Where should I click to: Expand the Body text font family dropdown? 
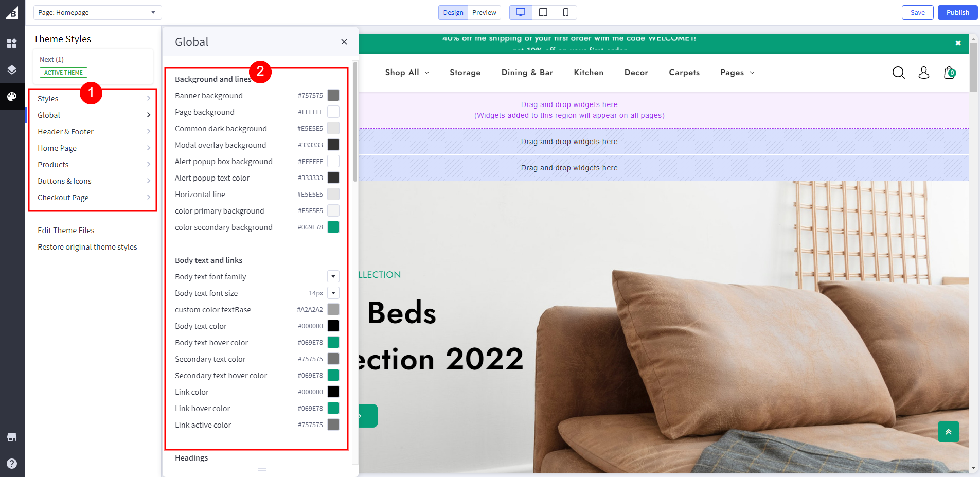[333, 277]
